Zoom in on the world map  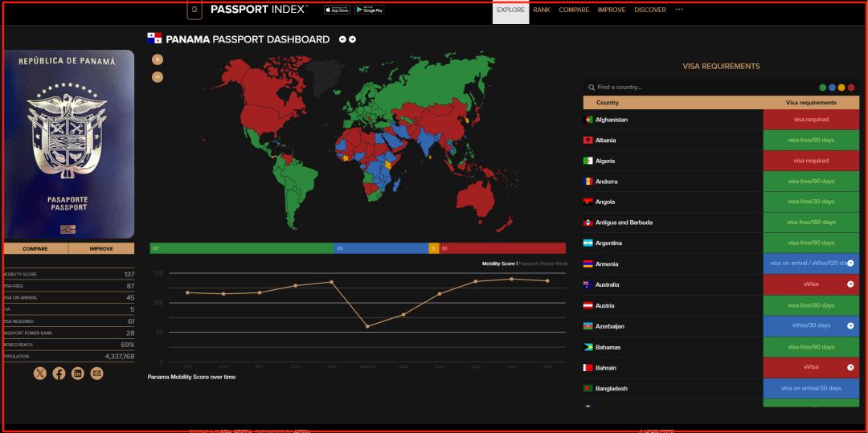click(x=158, y=59)
